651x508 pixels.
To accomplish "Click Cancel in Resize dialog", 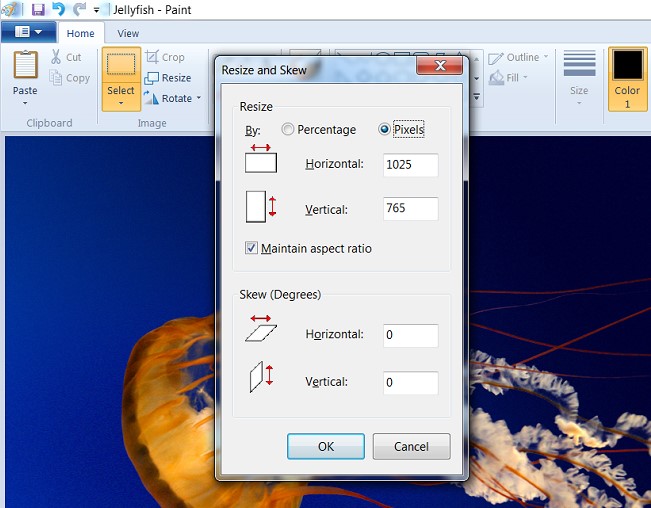I will (411, 447).
